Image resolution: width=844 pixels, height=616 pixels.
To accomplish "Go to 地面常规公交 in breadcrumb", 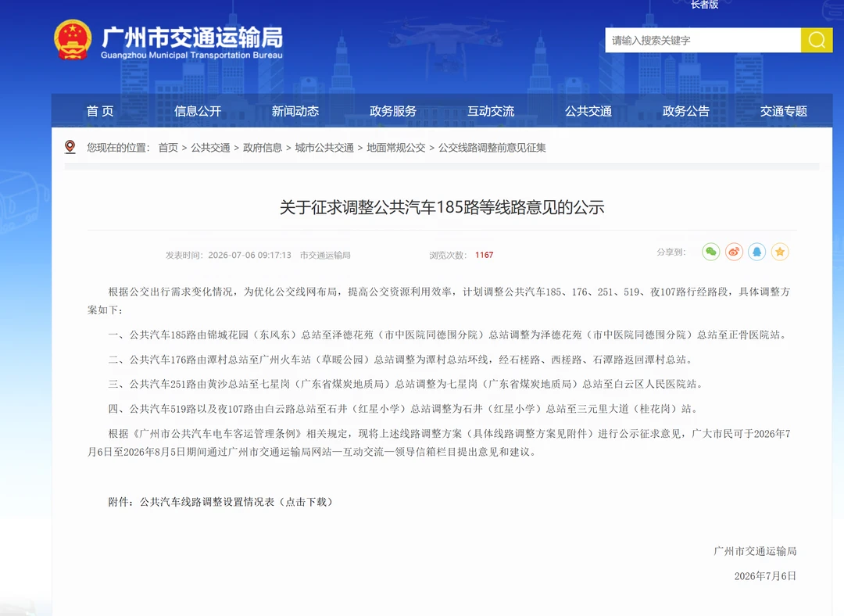I will (x=396, y=148).
